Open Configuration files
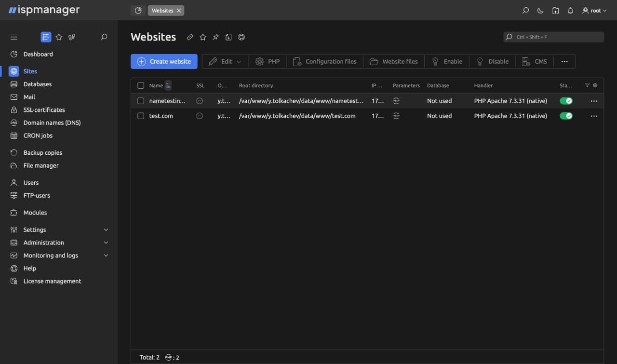This screenshot has height=364, width=617. pos(324,61)
